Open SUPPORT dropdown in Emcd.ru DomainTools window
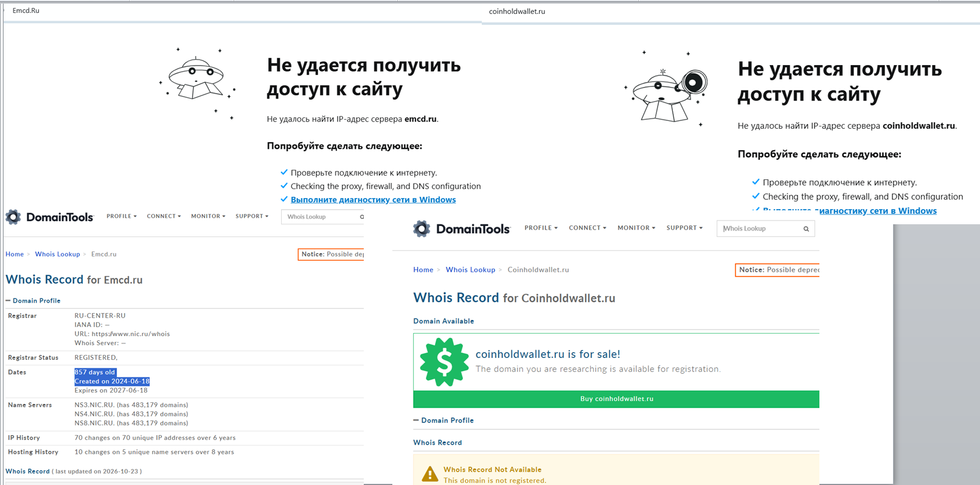This screenshot has width=980, height=485. click(x=252, y=216)
